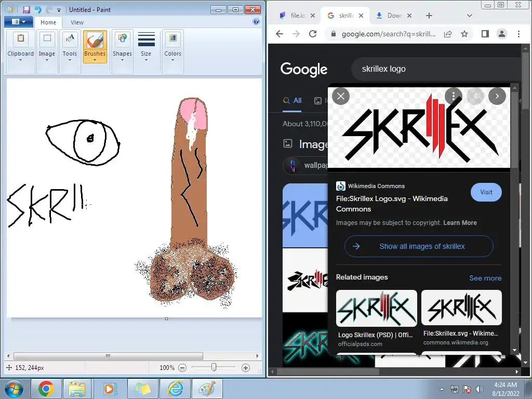Click the Paint zoom out minus button
532x399 pixels.
[x=182, y=367]
